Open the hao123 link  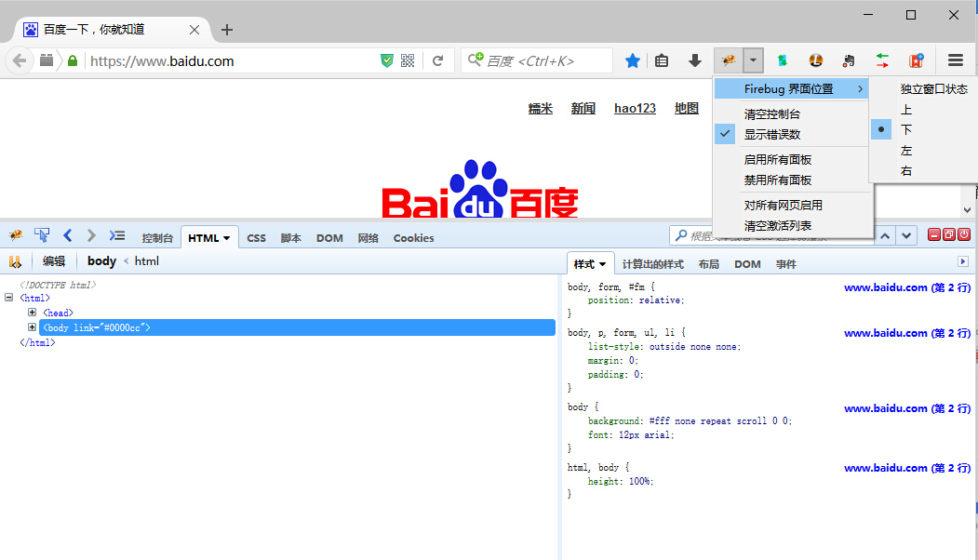635,108
